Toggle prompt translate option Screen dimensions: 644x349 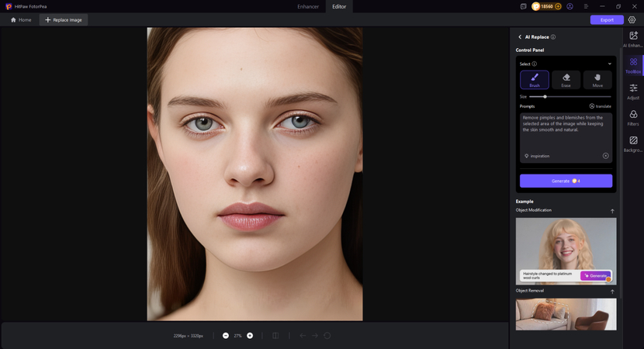click(x=600, y=105)
